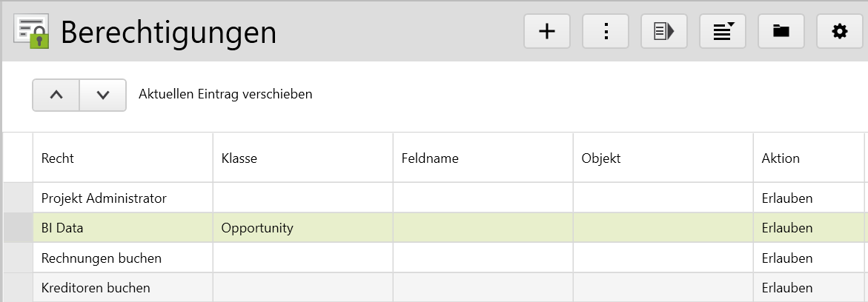This screenshot has width=868, height=302.
Task: Click the Berechtigungen lock icon
Action: (x=31, y=32)
